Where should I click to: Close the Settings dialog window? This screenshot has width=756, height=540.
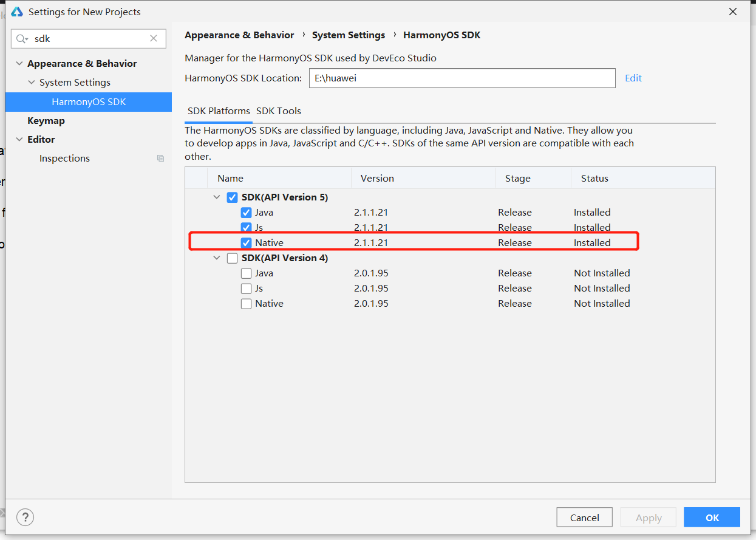(733, 12)
